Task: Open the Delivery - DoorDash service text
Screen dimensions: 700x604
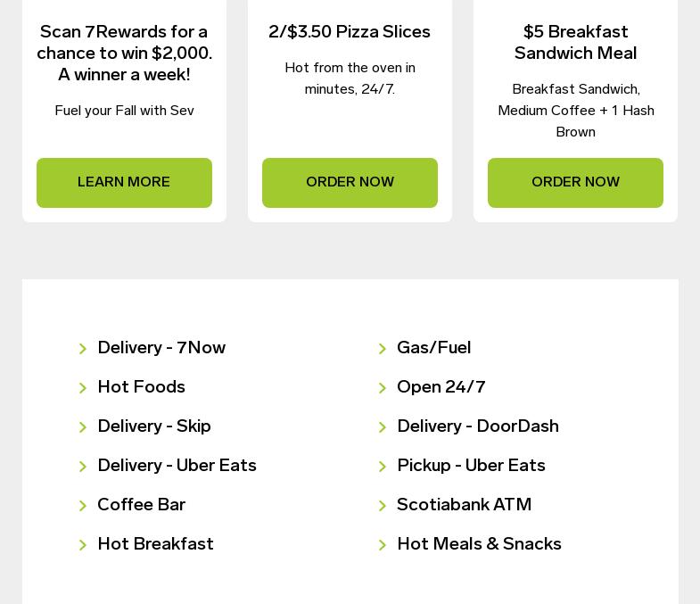Action: click(478, 426)
